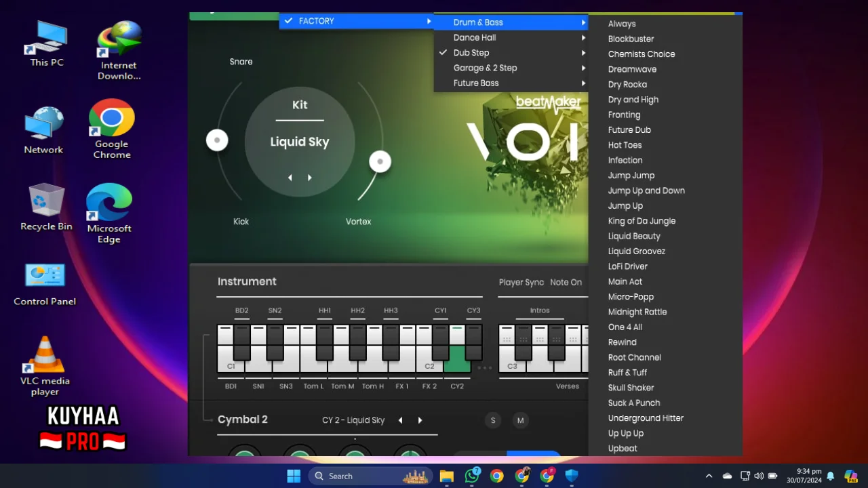Choose the Chemists Choice preset

click(x=642, y=54)
